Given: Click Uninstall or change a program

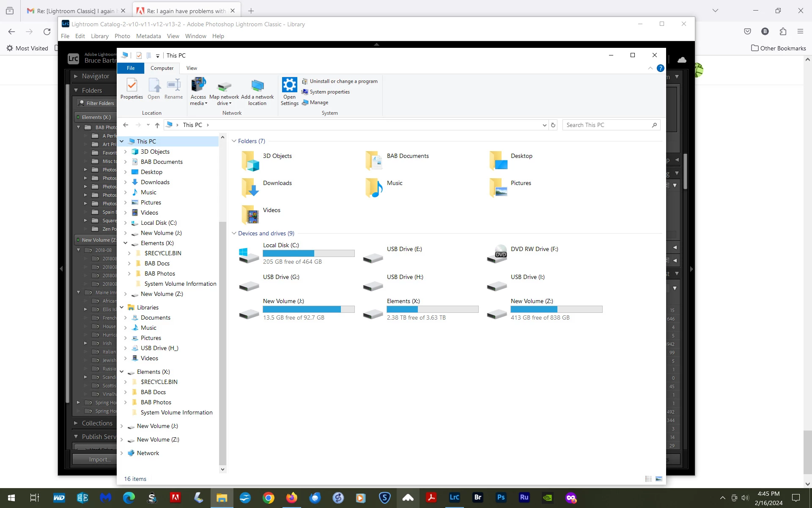Looking at the screenshot, I should (343, 81).
